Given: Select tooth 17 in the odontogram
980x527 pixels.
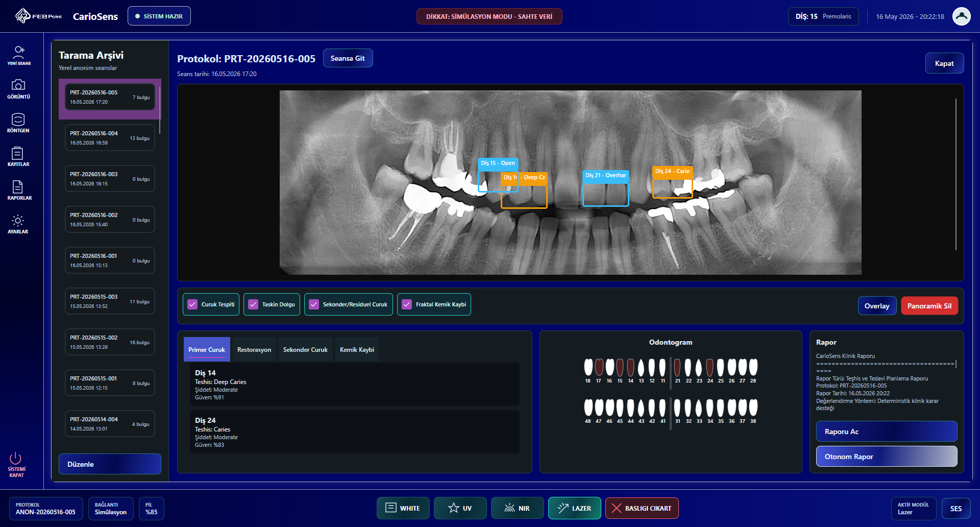Looking at the screenshot, I should click(x=599, y=370).
